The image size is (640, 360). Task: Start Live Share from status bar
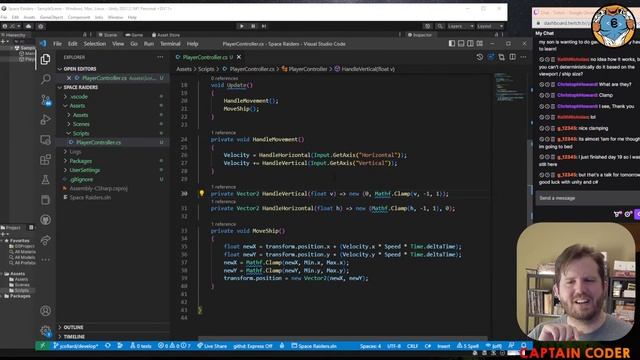coord(212,346)
